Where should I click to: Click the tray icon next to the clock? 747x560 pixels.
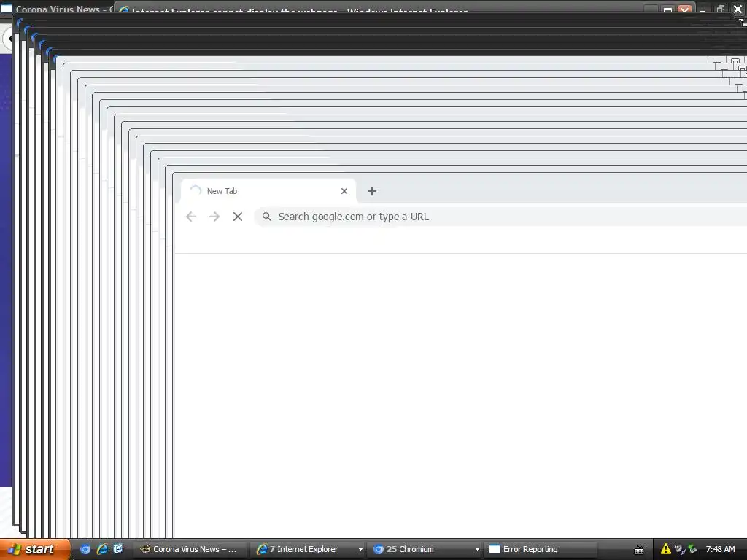point(693,549)
